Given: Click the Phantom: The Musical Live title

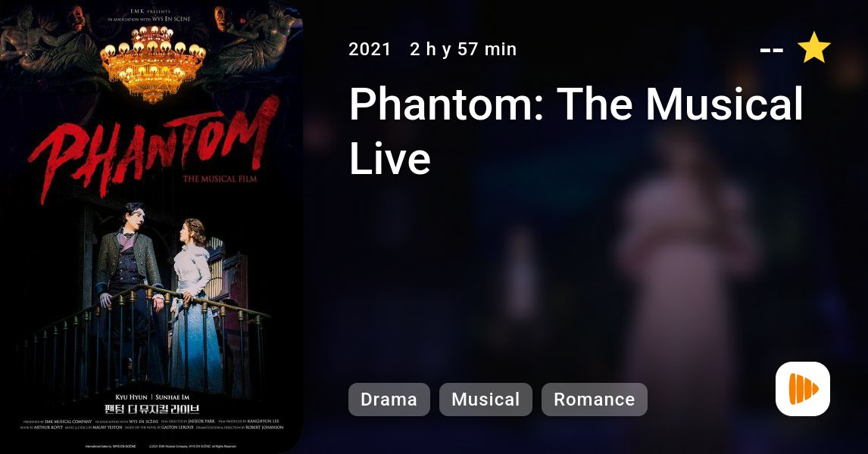Looking at the screenshot, I should tap(576, 131).
